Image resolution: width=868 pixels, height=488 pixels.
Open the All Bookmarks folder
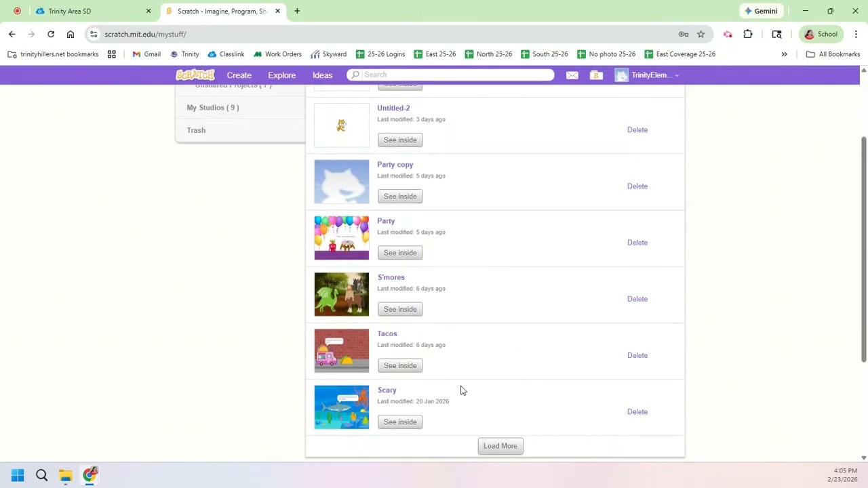click(x=833, y=54)
